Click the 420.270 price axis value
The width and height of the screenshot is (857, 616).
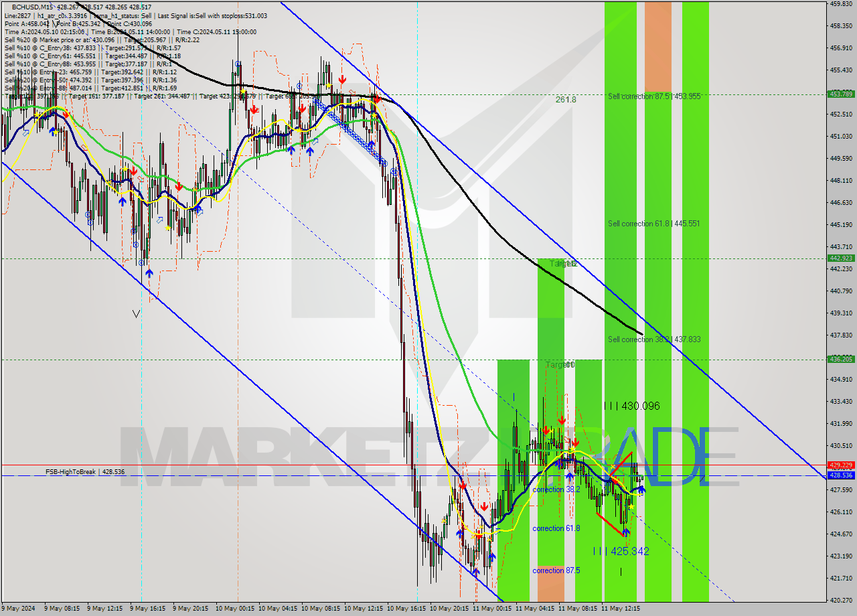(841, 600)
